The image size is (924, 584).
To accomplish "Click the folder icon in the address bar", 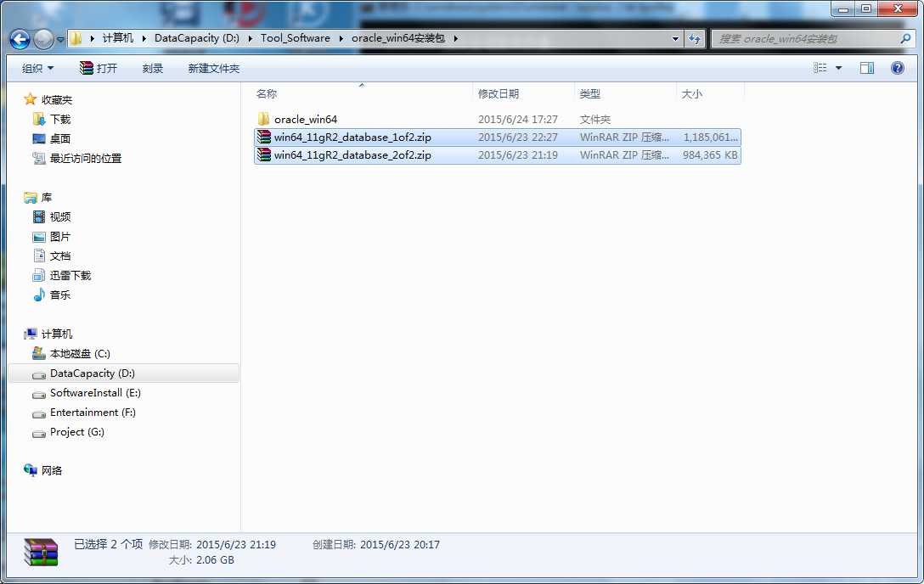I will pyautogui.click(x=76, y=38).
